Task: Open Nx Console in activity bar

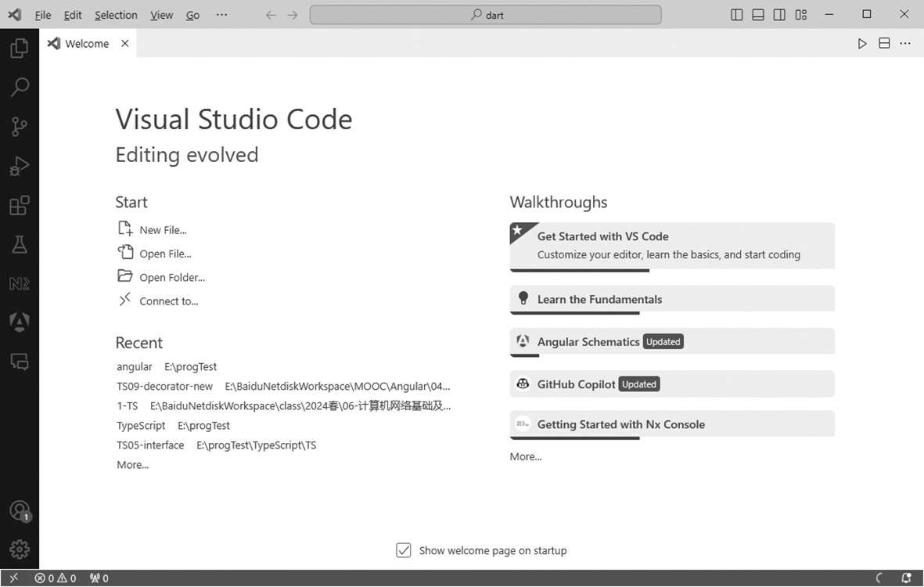Action: pyautogui.click(x=19, y=283)
